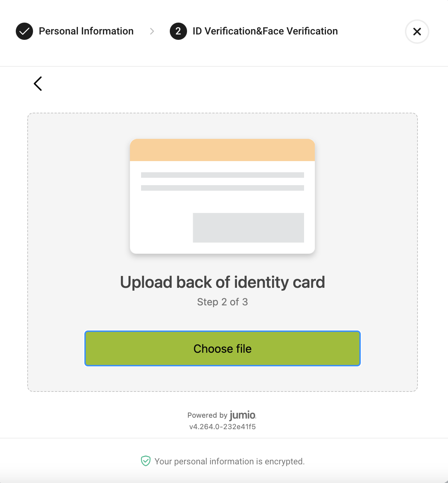This screenshot has height=483, width=448.
Task: Close the verification dialog with X
Action: 417,32
